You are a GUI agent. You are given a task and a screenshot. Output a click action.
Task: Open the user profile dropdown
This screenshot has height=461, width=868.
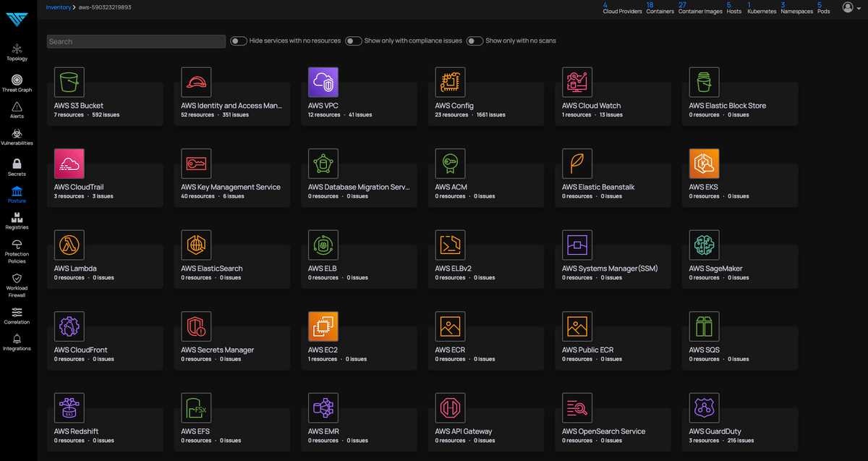pyautogui.click(x=851, y=7)
